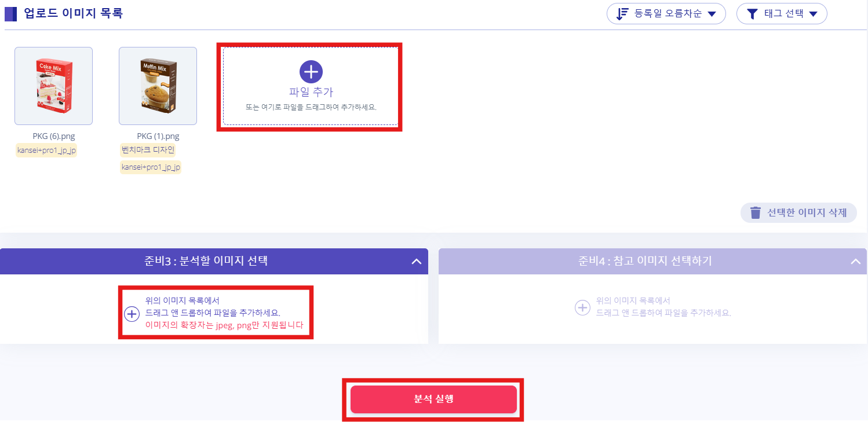Click the 선택한 이미지 삭제 button

point(798,212)
